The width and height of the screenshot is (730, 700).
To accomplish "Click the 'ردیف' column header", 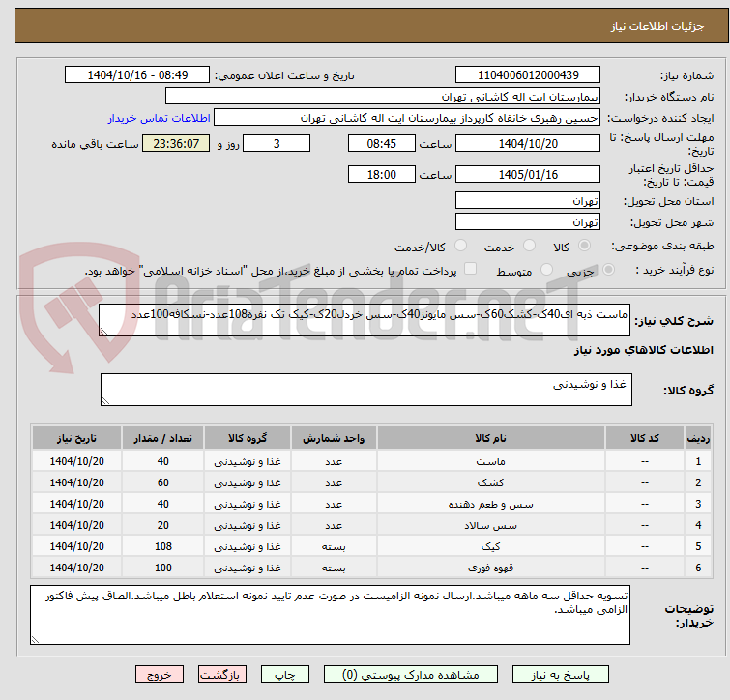I will (698, 438).
